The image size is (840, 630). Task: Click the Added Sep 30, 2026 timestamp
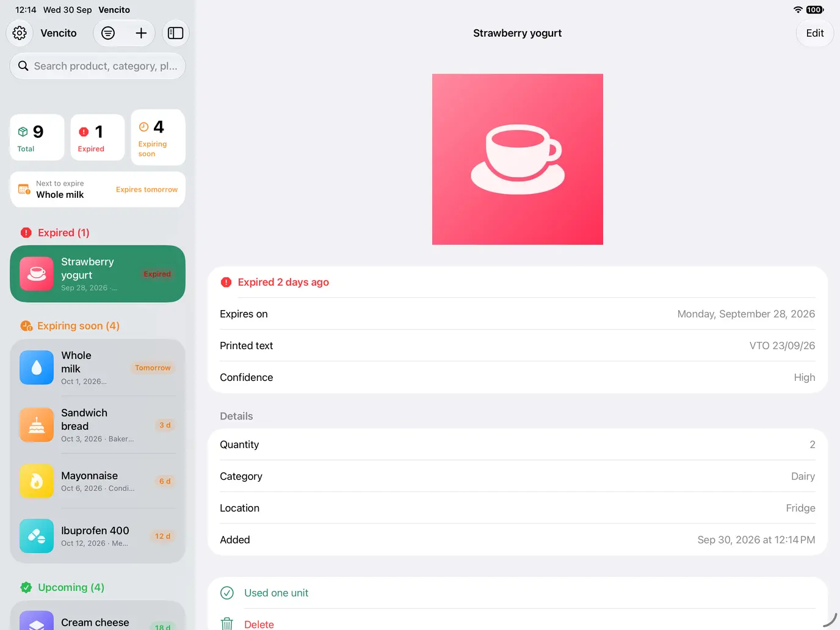(x=756, y=540)
